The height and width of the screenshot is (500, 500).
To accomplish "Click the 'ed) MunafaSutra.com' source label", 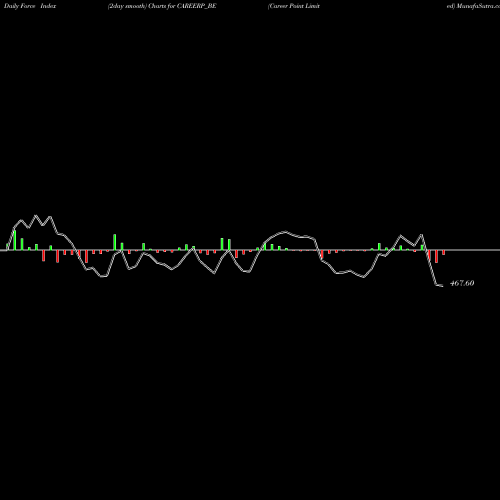I will coord(473,6).
